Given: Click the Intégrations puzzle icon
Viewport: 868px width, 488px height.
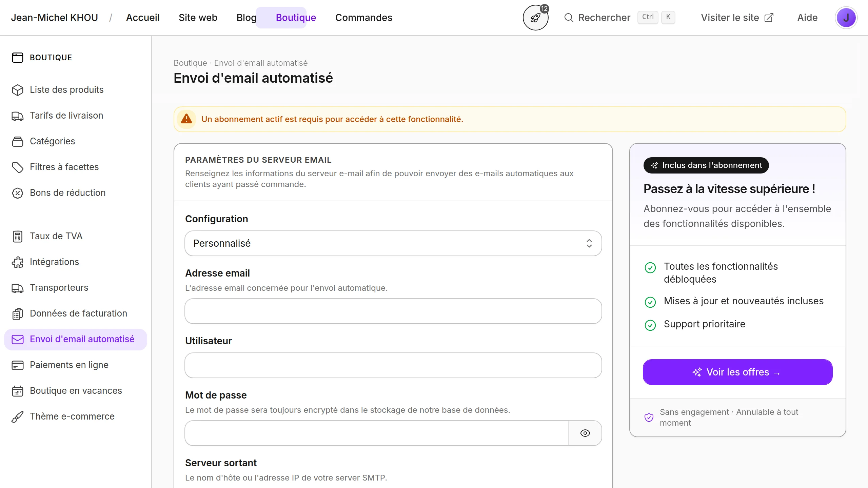Looking at the screenshot, I should [x=17, y=262].
